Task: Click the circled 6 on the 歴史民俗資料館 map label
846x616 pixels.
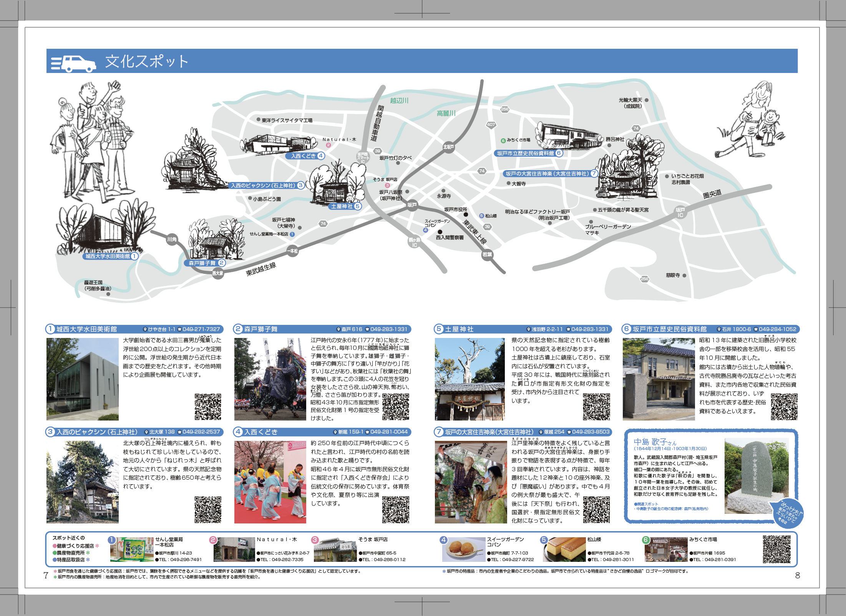Action: tap(559, 153)
